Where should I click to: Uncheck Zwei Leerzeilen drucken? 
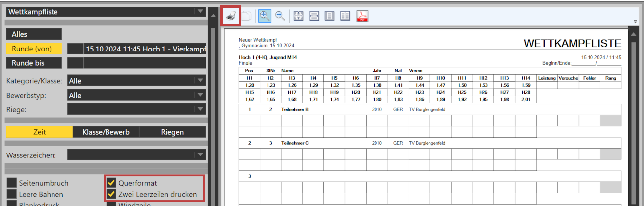(111, 194)
